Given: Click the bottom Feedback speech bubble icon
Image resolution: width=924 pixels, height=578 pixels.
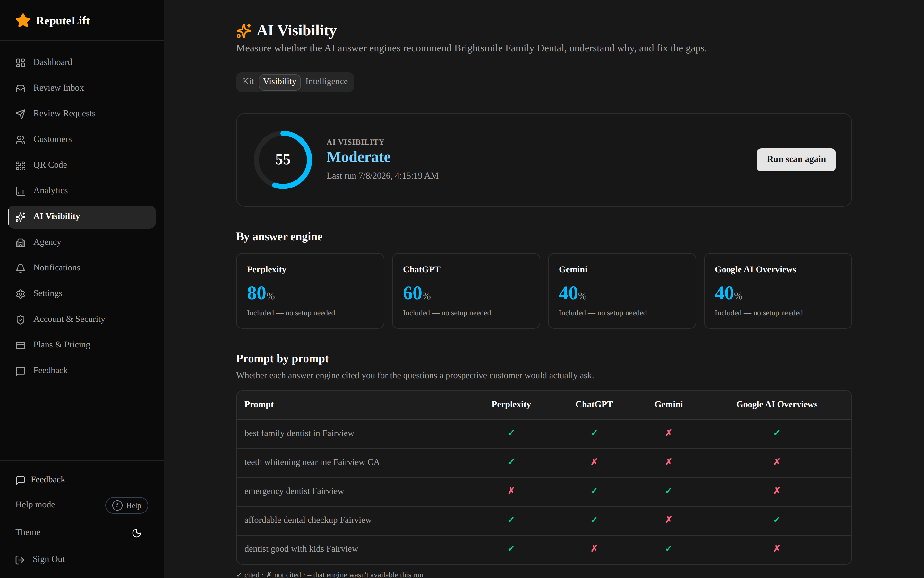Looking at the screenshot, I should (x=21, y=480).
